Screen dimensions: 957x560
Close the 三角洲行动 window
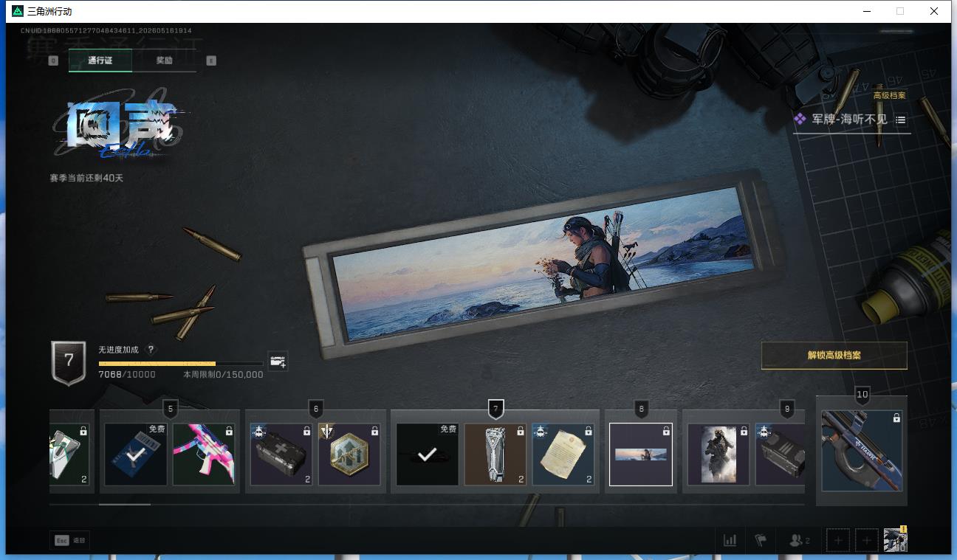coord(933,11)
